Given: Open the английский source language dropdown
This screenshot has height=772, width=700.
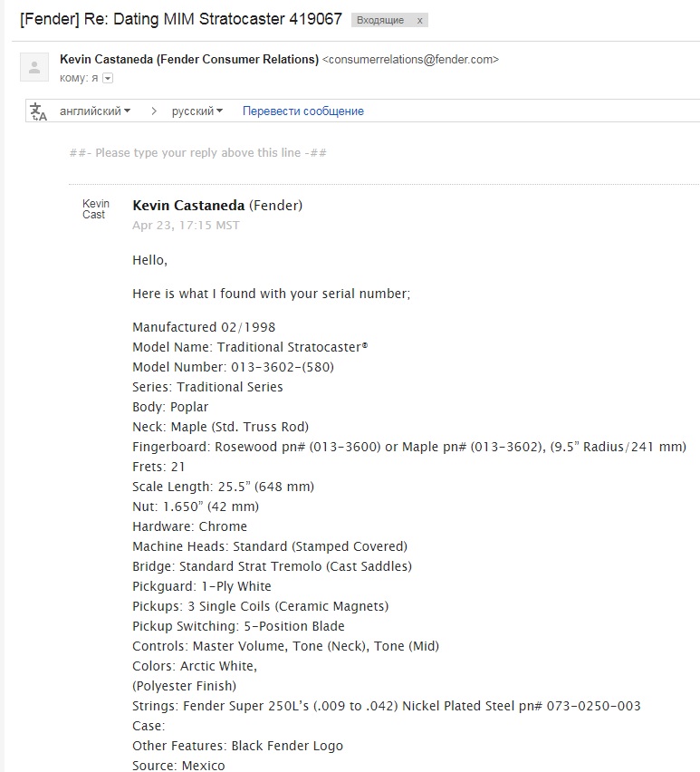Looking at the screenshot, I should 95,111.
